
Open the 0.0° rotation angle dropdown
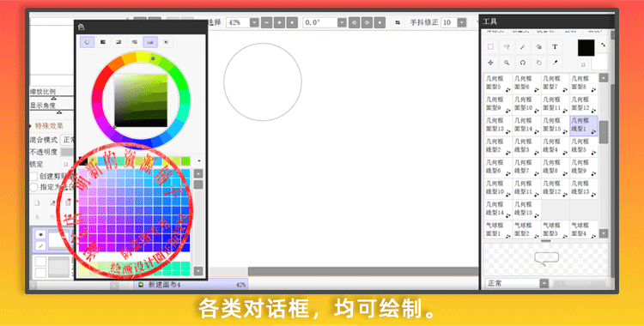pyautogui.click(x=342, y=22)
